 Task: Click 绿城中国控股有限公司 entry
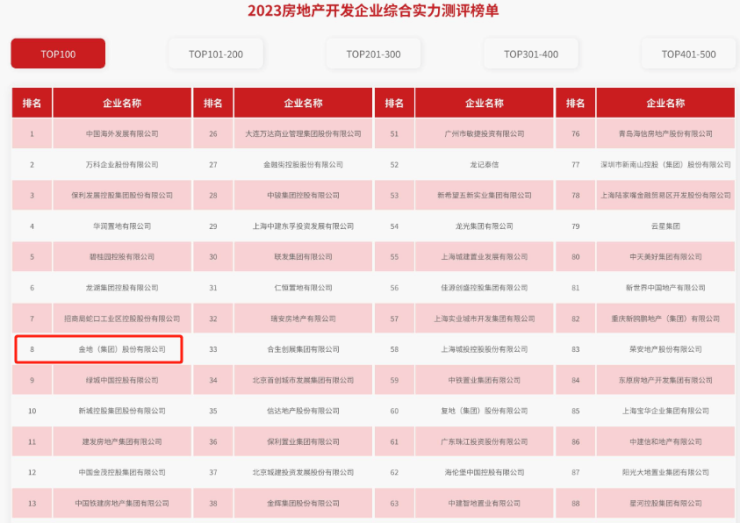(122, 380)
